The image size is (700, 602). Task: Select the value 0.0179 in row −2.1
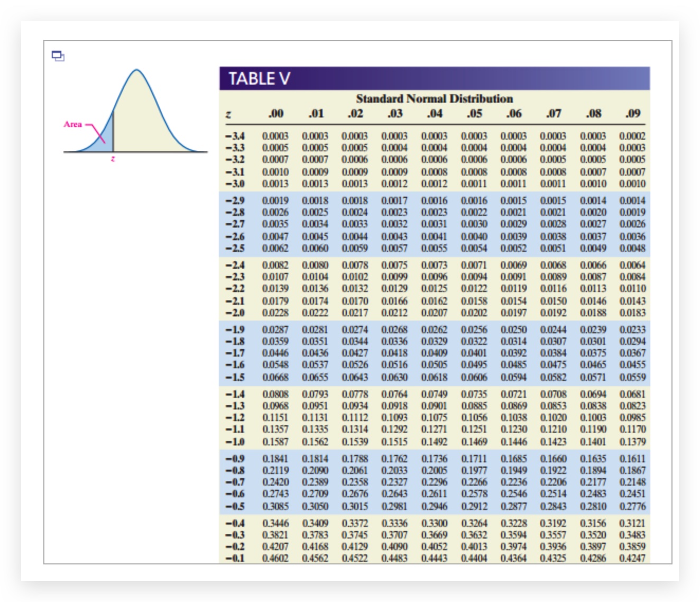click(275, 301)
